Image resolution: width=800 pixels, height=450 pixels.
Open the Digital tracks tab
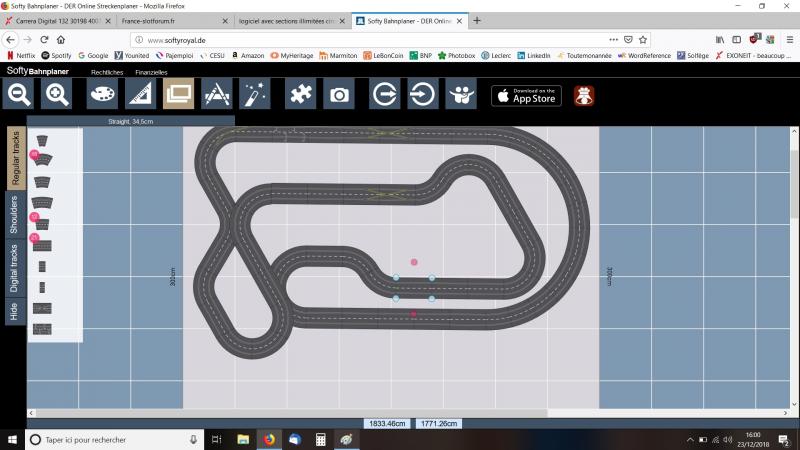coord(14,267)
